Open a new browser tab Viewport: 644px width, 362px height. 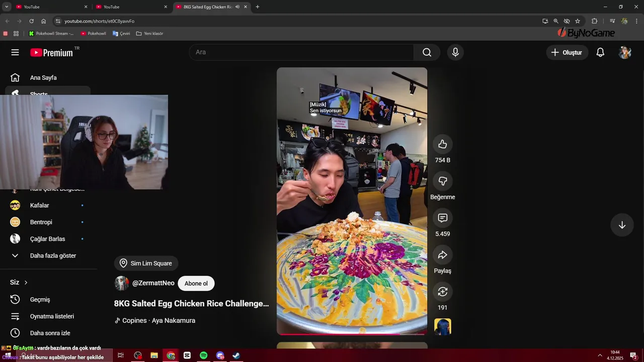click(x=258, y=7)
